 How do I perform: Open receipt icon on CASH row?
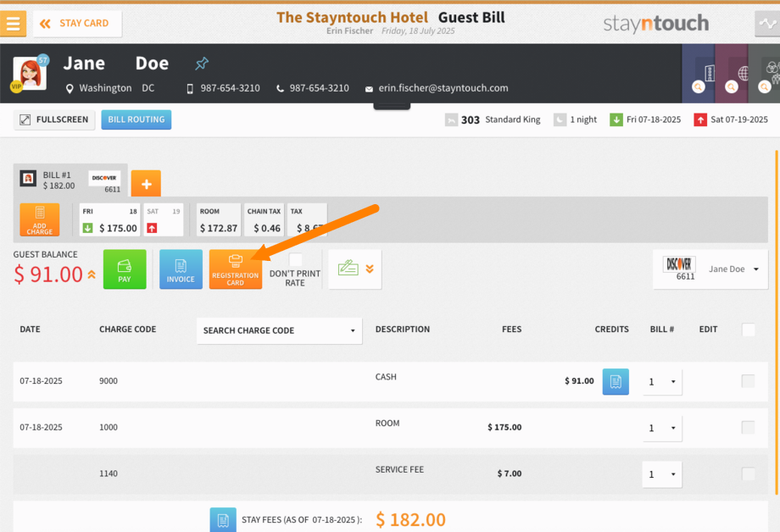[x=616, y=381]
